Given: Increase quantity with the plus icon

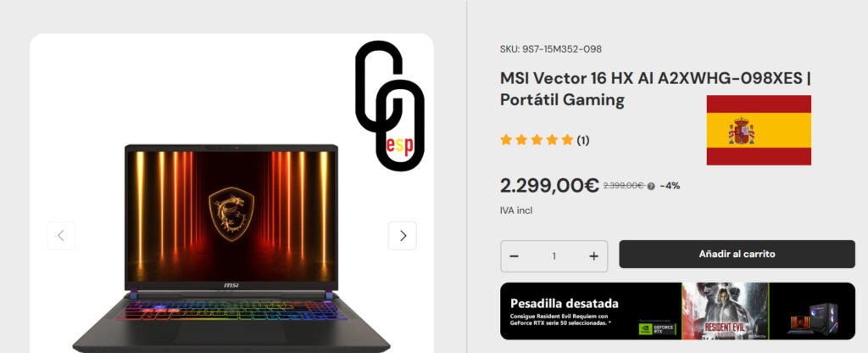Looking at the screenshot, I should click(x=593, y=256).
